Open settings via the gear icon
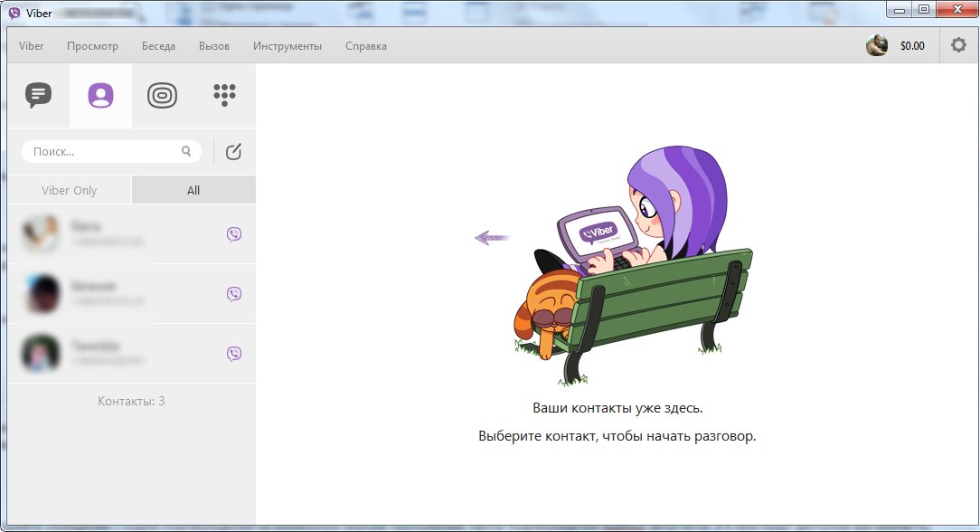 [x=958, y=45]
